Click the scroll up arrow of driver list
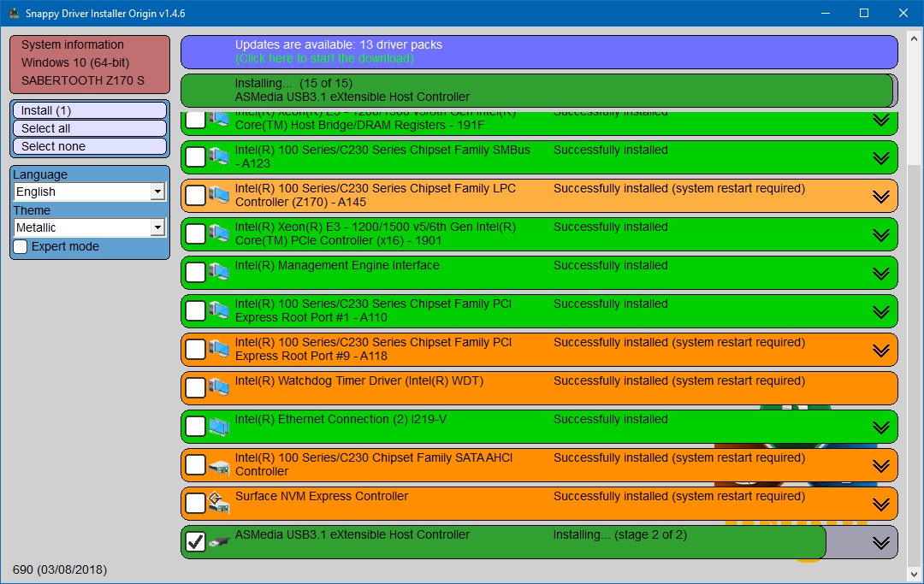Viewport: 924px width, 584px height. [x=914, y=38]
